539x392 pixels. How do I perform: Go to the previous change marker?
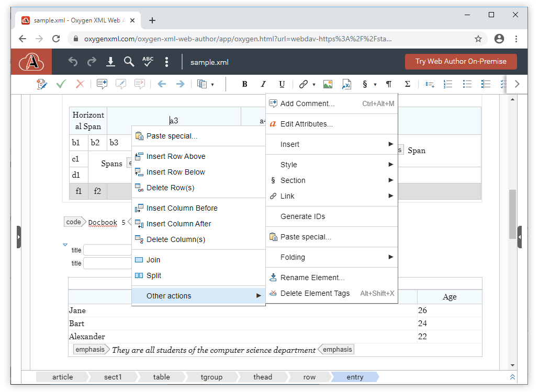[162, 84]
